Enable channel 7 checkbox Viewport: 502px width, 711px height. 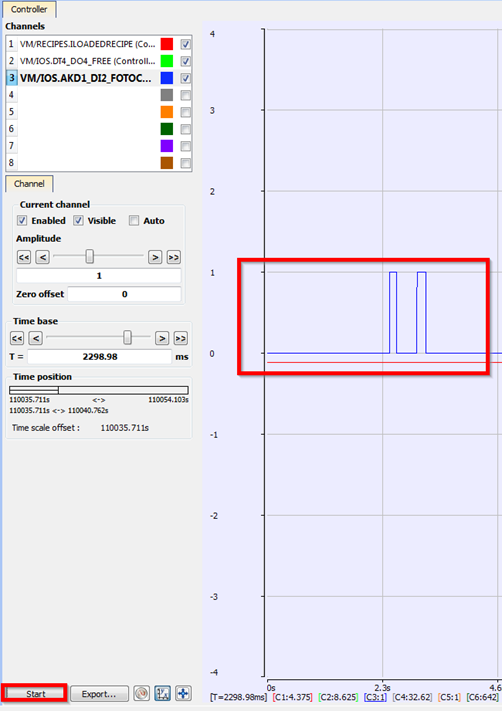pos(185,146)
